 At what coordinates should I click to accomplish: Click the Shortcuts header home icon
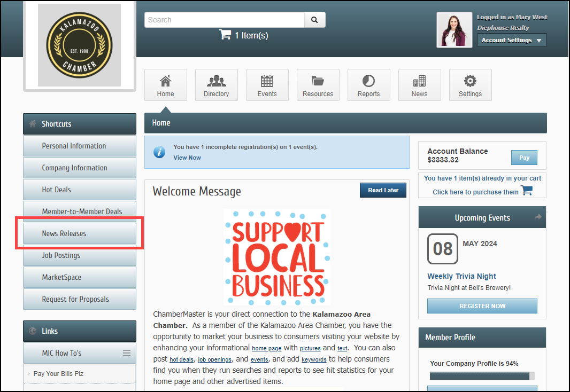pyautogui.click(x=33, y=124)
